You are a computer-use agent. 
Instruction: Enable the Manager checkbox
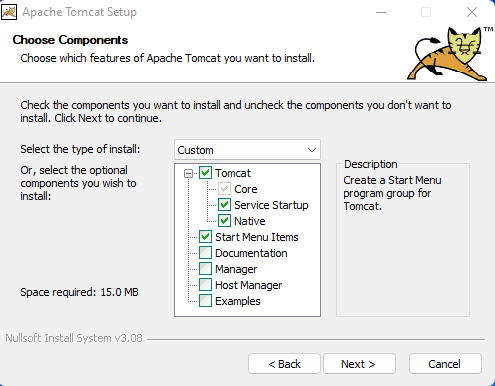pos(205,269)
